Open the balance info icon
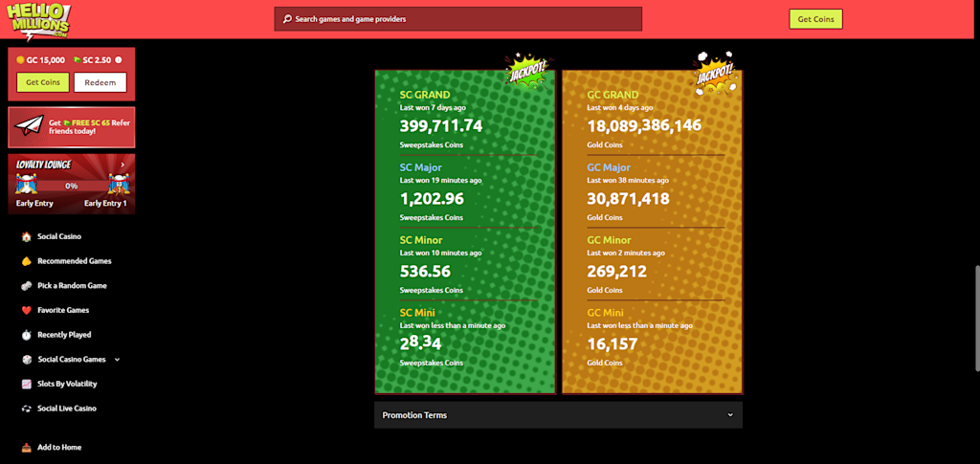The width and height of the screenshot is (980, 464). coord(119,60)
